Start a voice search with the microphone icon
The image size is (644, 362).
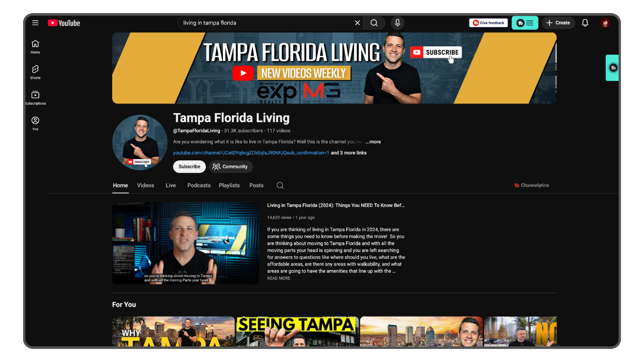coord(397,23)
